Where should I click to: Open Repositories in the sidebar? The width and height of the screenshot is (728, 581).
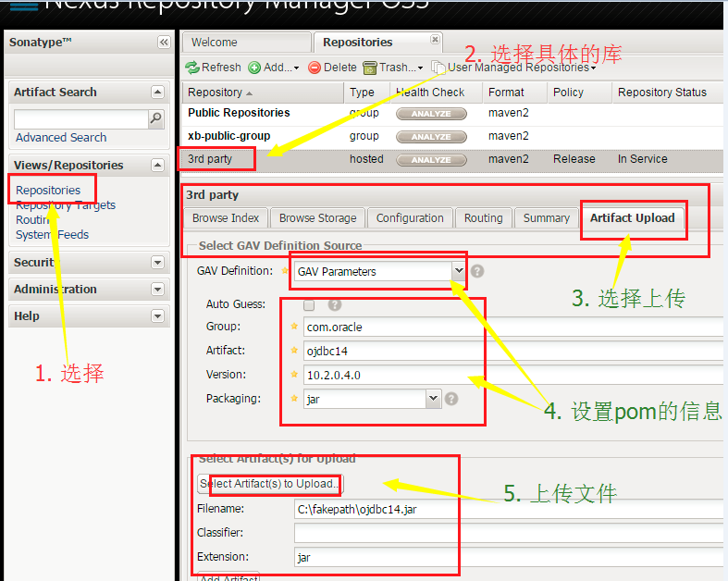point(48,190)
